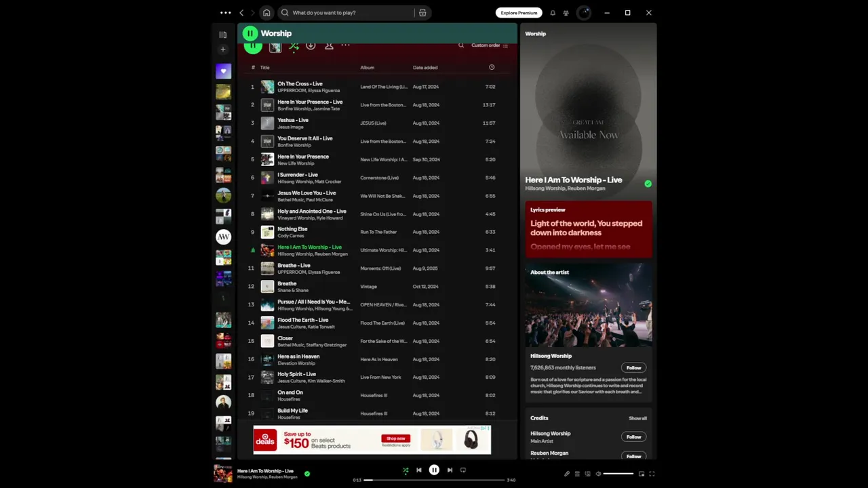Open the Home icon button
The image size is (868, 488).
pyautogui.click(x=267, y=13)
